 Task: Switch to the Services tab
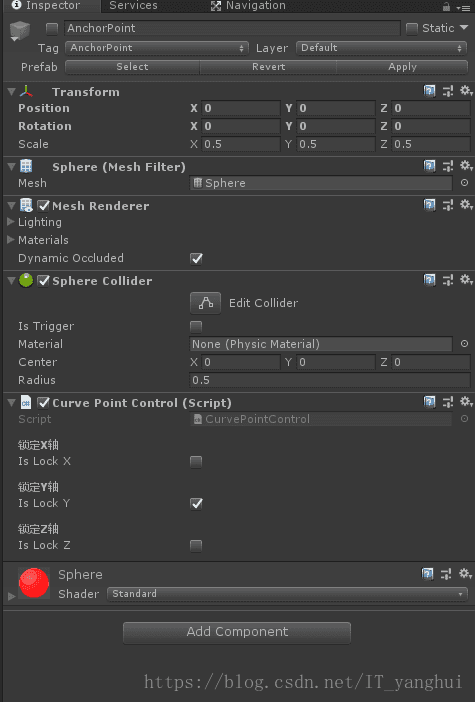click(133, 6)
